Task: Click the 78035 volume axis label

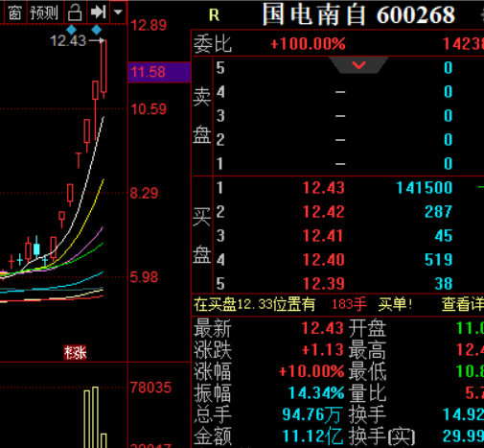Action: (150, 388)
